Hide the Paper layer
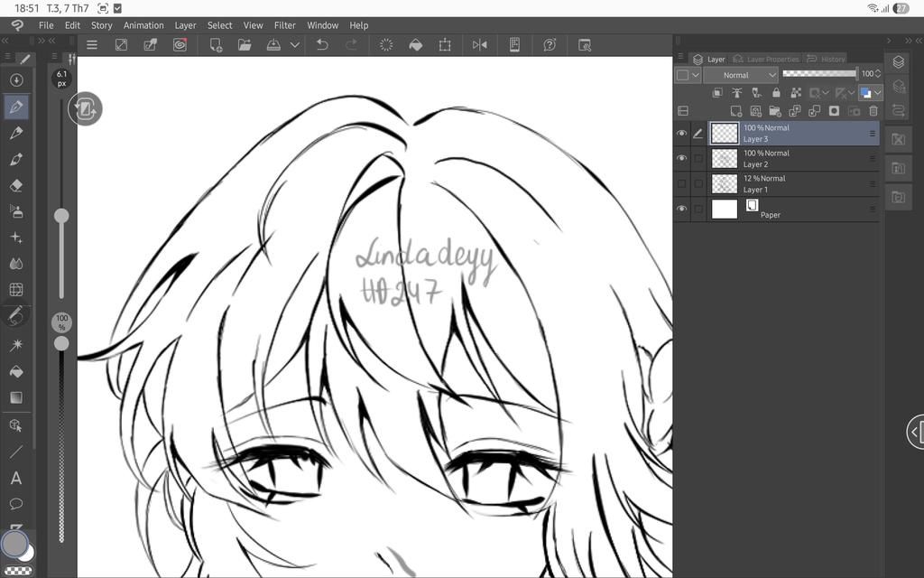The width and height of the screenshot is (924, 578). [x=682, y=209]
